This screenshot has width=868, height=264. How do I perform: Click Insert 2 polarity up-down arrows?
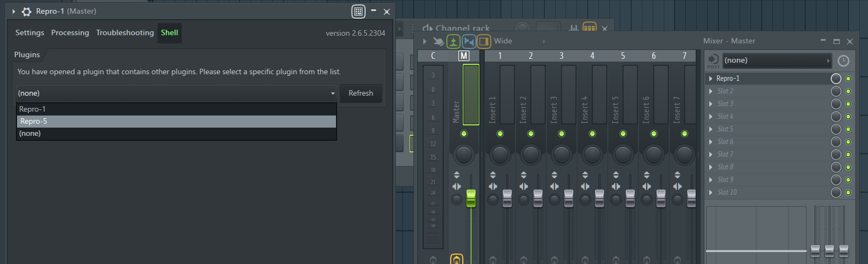(x=524, y=175)
